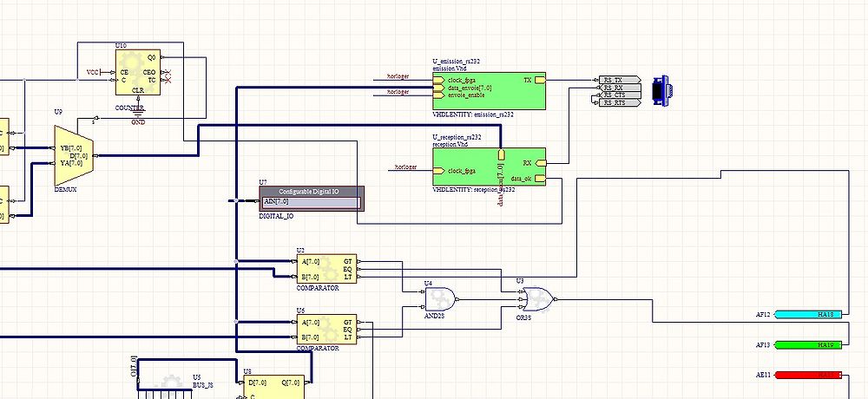Screen dimensions: 868x399
Task: Select the U7 Configurable Digital IO block
Action: coord(312,192)
